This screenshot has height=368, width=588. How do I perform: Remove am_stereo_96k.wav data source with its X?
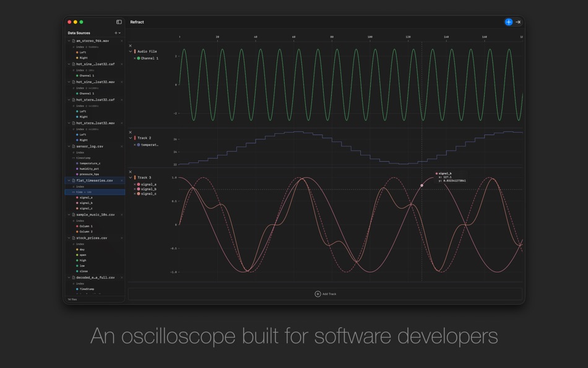(x=121, y=41)
